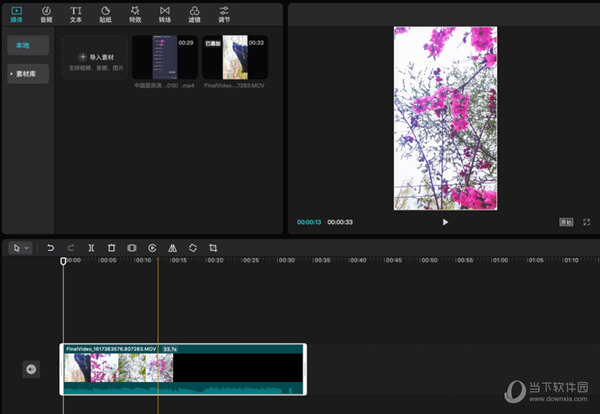Open the 音频 (Audio) tab
The width and height of the screenshot is (600, 414).
tap(46, 13)
